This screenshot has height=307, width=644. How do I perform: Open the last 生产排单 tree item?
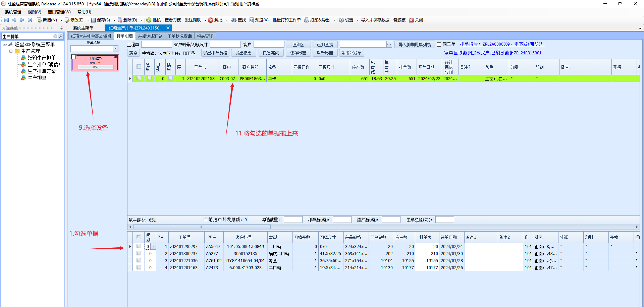[37, 78]
